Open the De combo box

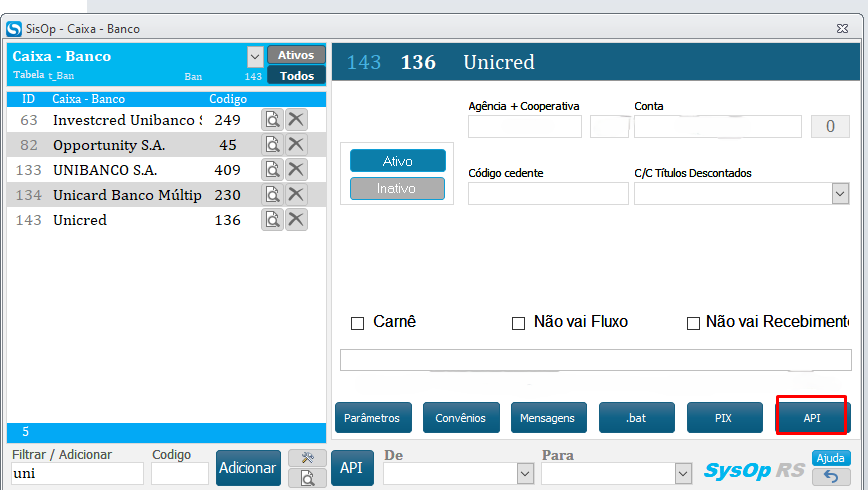pos(524,473)
